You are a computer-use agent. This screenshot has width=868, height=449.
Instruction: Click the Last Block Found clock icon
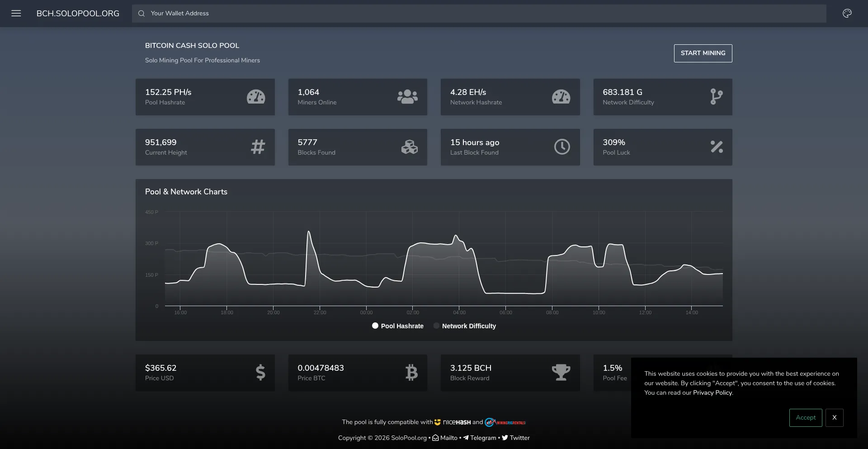point(562,147)
